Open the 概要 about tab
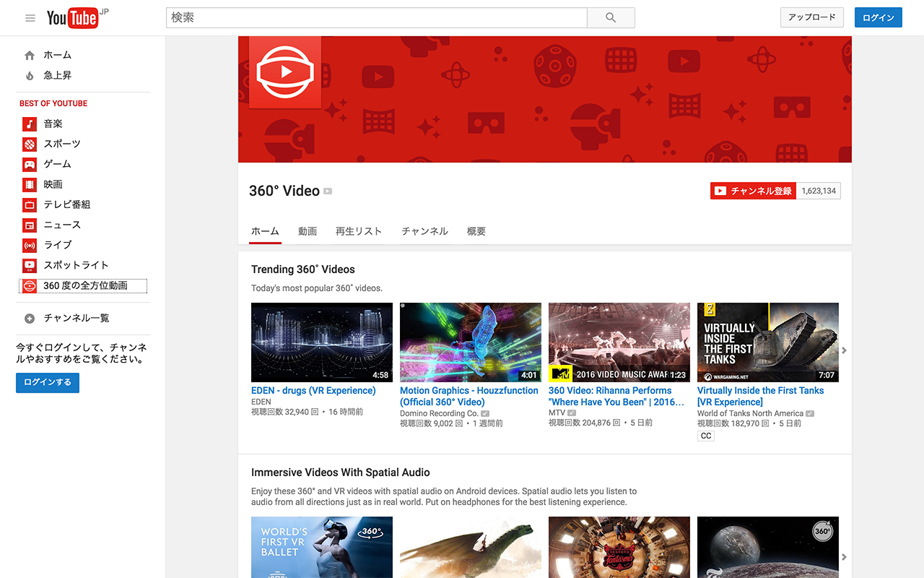 pos(476,231)
